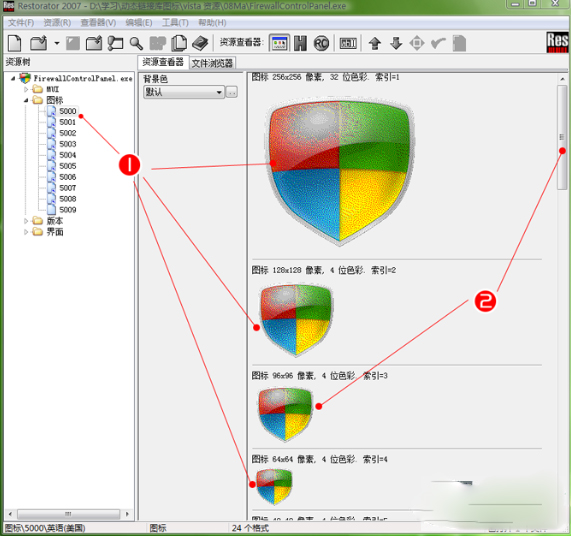Select the RC viewer mode icon
This screenshot has width=571, height=536.
click(x=321, y=43)
